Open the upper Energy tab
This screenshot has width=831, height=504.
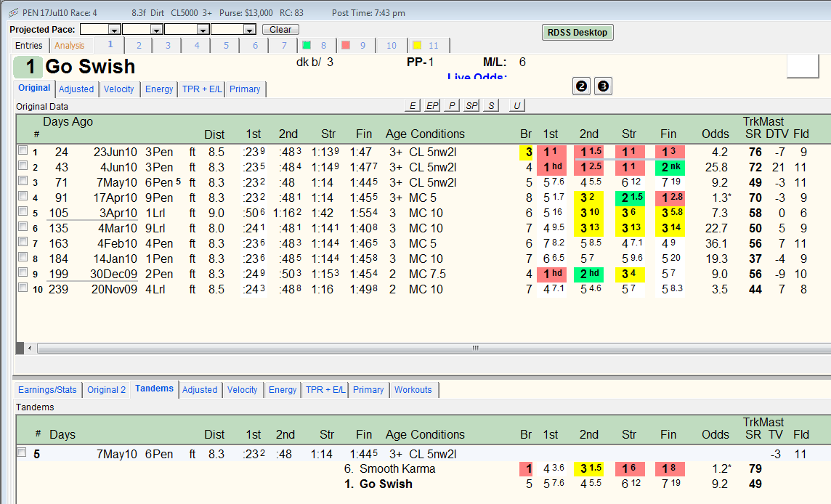159,89
